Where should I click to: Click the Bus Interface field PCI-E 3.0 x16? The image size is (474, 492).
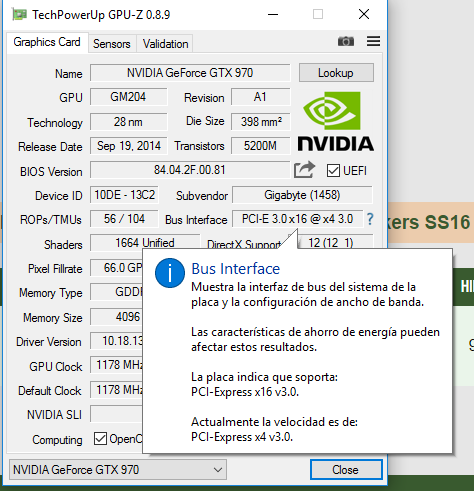pyautogui.click(x=297, y=219)
